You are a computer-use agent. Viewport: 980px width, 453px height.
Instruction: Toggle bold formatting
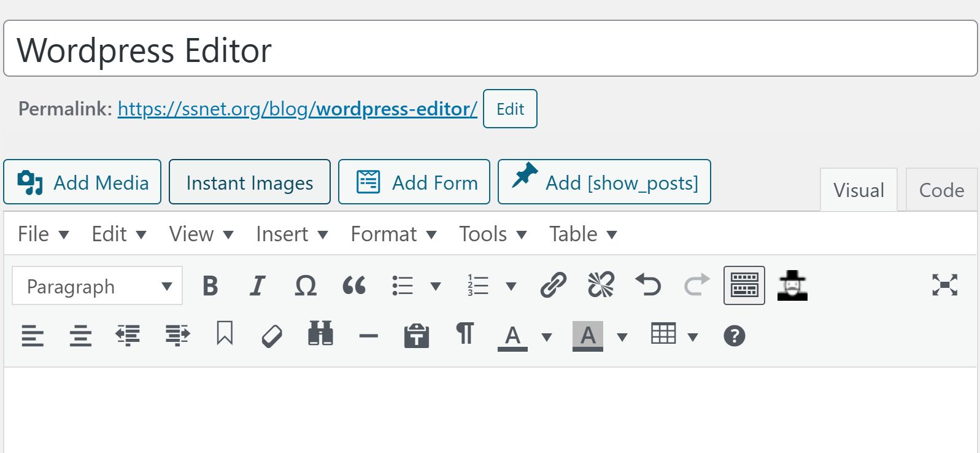[x=210, y=285]
